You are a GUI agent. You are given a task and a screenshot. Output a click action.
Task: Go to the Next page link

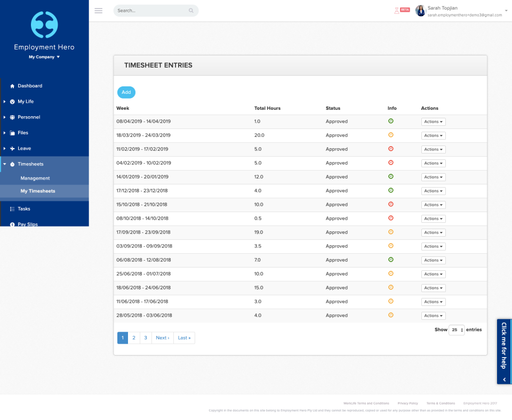163,338
